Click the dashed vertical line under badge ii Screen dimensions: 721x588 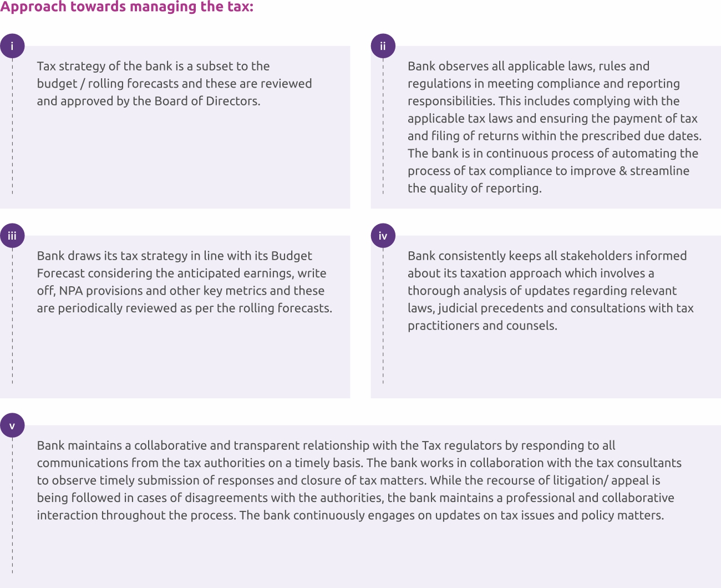(383, 128)
